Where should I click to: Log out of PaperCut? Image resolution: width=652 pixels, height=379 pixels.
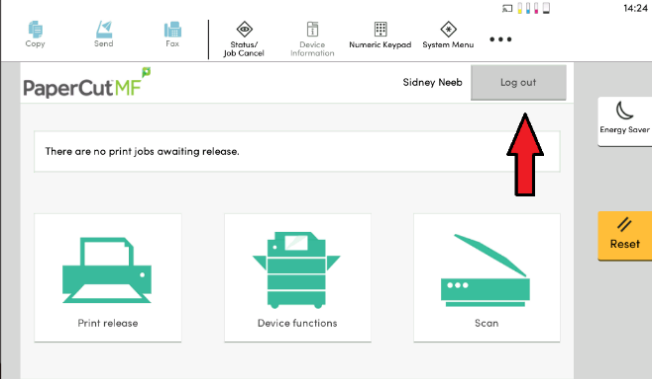pyautogui.click(x=518, y=82)
